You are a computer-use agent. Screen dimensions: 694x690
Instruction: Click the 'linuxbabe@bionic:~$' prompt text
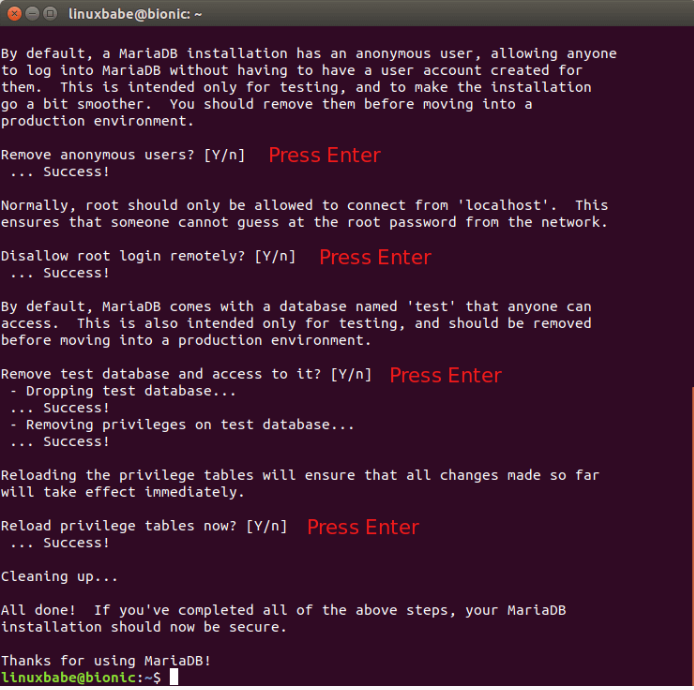pyautogui.click(x=81, y=677)
